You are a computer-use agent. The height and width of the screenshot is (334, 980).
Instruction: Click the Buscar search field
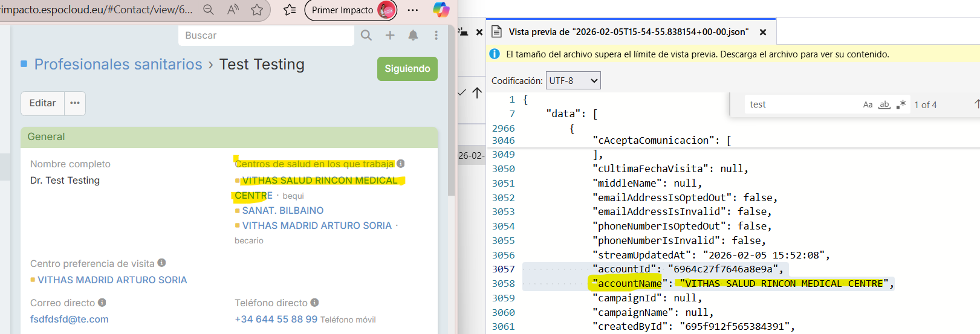[x=266, y=36]
